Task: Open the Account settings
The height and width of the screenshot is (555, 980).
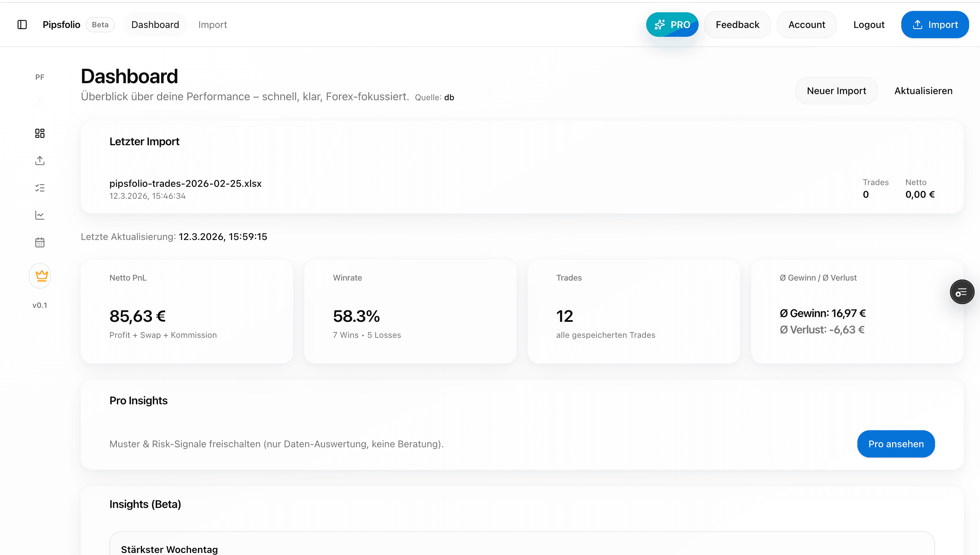Action: [x=806, y=25]
